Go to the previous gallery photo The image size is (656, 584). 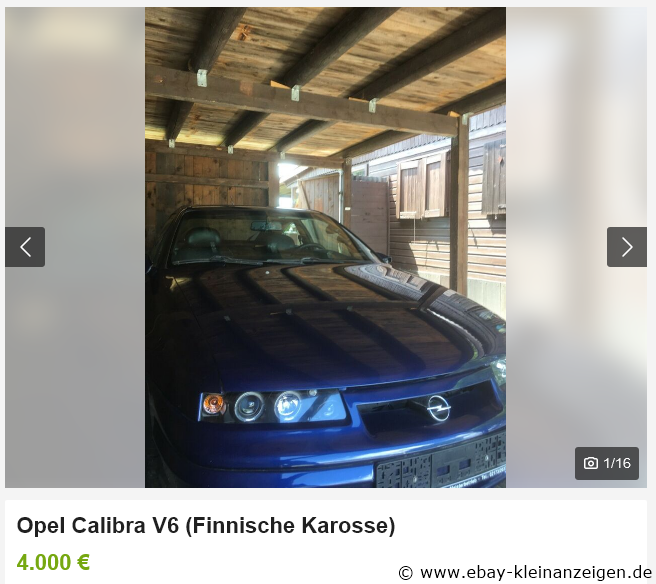tap(25, 247)
